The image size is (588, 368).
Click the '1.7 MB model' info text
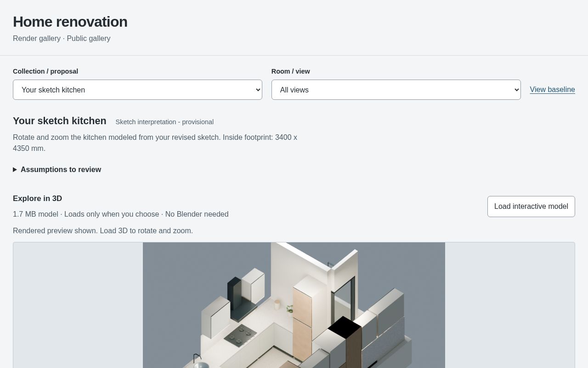pyautogui.click(x=121, y=214)
